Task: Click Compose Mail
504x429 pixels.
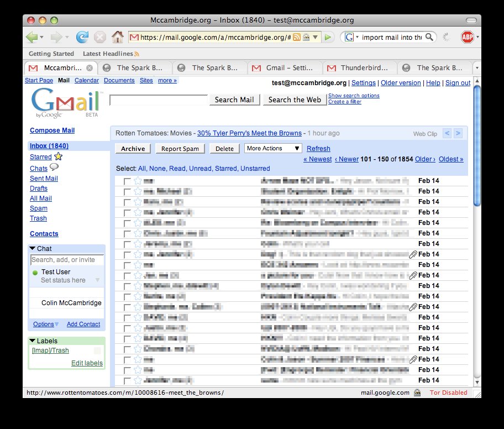Action: [52, 130]
